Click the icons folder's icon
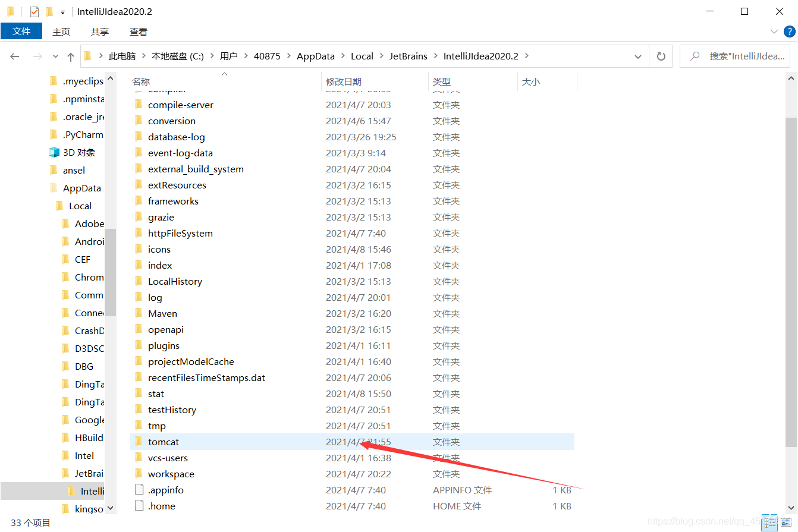798x532 pixels. tap(139, 249)
